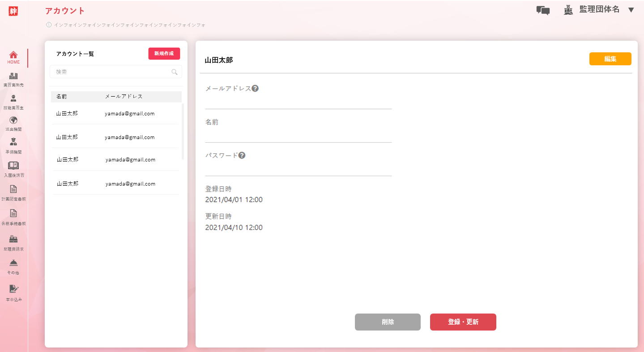Open the 各種手続書類 sidebar menu

coord(13,213)
